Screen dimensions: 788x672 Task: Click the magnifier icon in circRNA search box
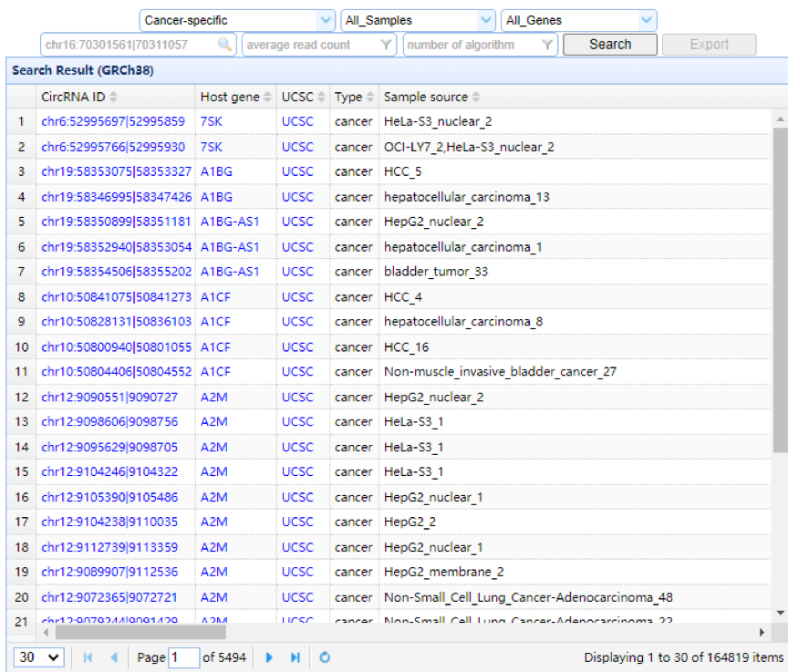point(224,45)
